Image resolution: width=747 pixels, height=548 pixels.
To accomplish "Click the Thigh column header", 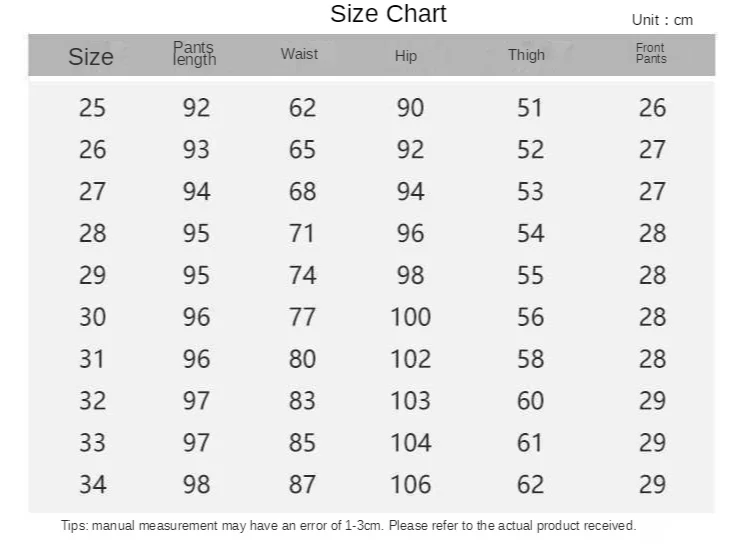I will [x=526, y=55].
